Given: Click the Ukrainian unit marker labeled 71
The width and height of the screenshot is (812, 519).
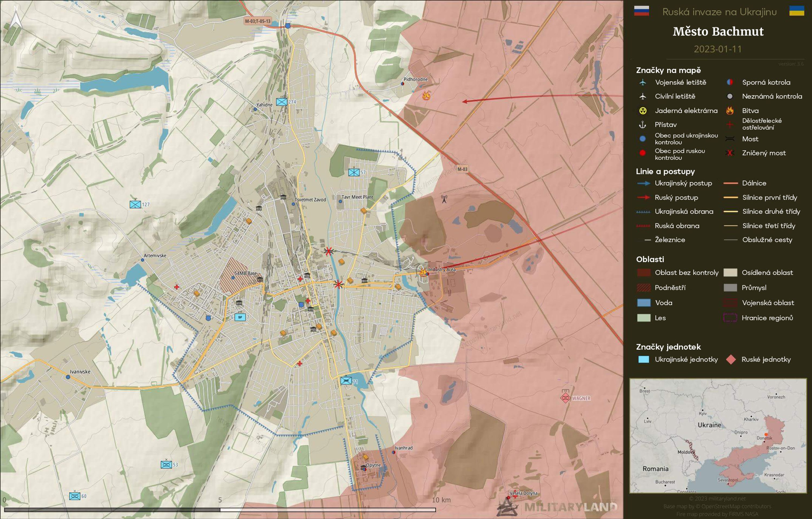Looking at the screenshot, I should (346, 381).
